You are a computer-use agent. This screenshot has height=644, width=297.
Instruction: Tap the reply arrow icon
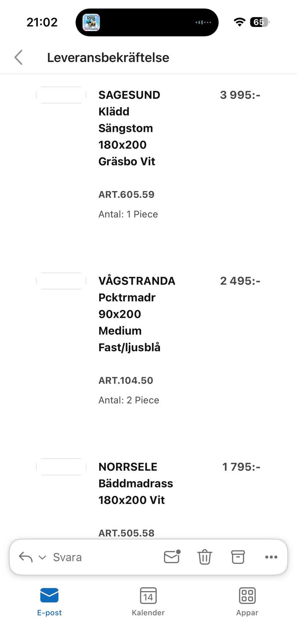(26, 557)
